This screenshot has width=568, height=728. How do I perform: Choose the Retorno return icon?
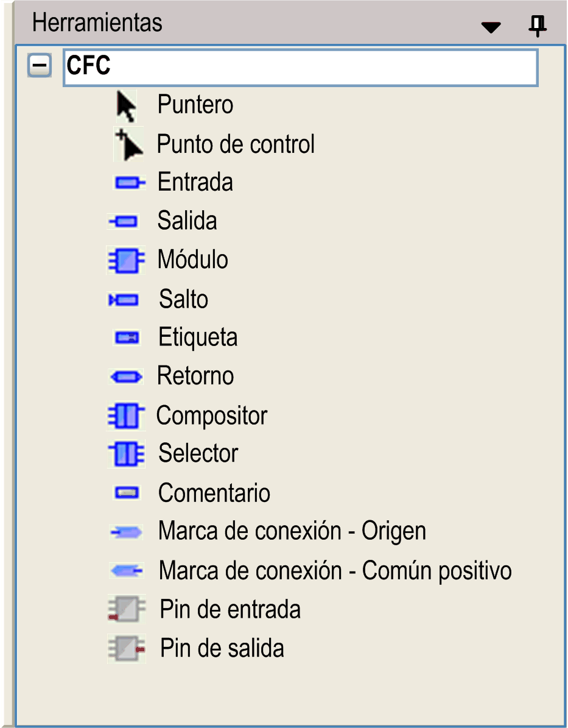click(126, 376)
